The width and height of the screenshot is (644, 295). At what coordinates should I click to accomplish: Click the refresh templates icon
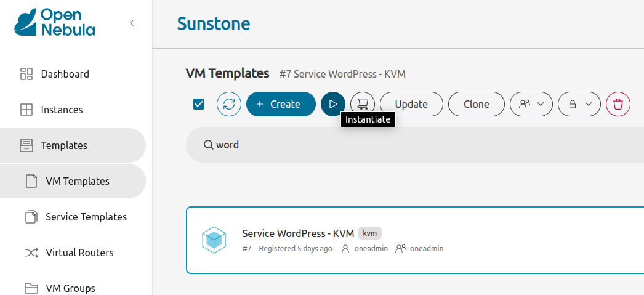229,104
